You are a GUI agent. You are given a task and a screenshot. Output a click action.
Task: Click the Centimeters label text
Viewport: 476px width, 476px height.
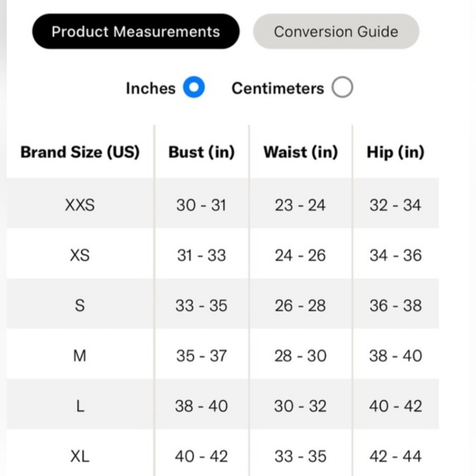coord(278,89)
